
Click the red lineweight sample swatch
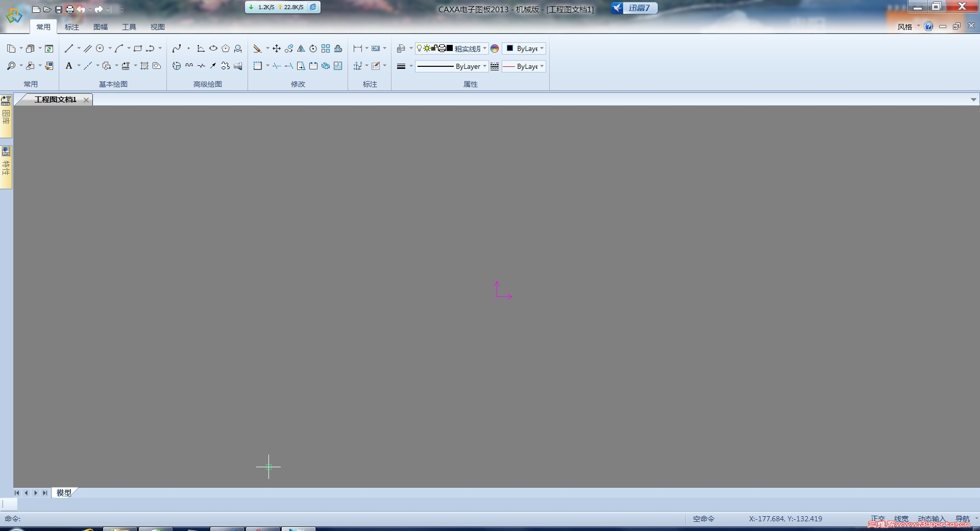[509, 66]
